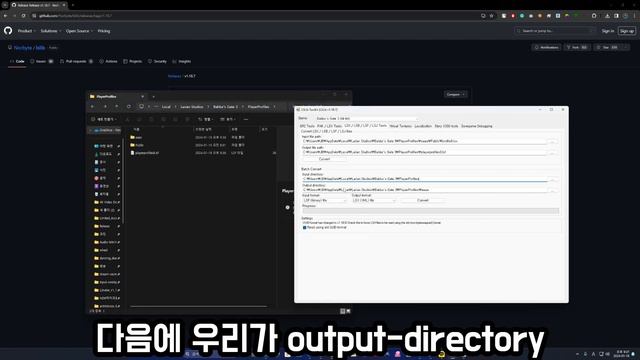The width and height of the screenshot is (640, 360).
Task: Open the Explorer New item dropdown
Action: (104, 119)
